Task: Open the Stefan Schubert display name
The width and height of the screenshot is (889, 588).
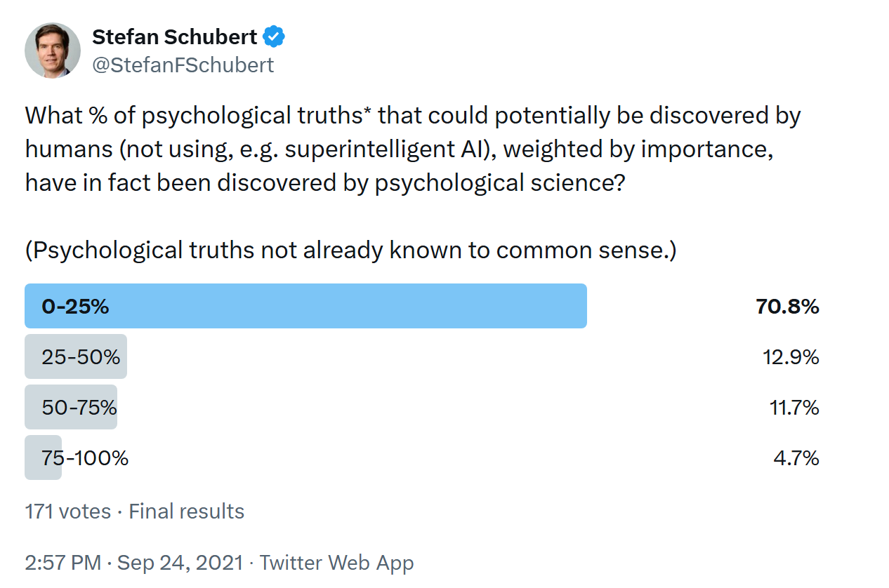Action: click(175, 36)
